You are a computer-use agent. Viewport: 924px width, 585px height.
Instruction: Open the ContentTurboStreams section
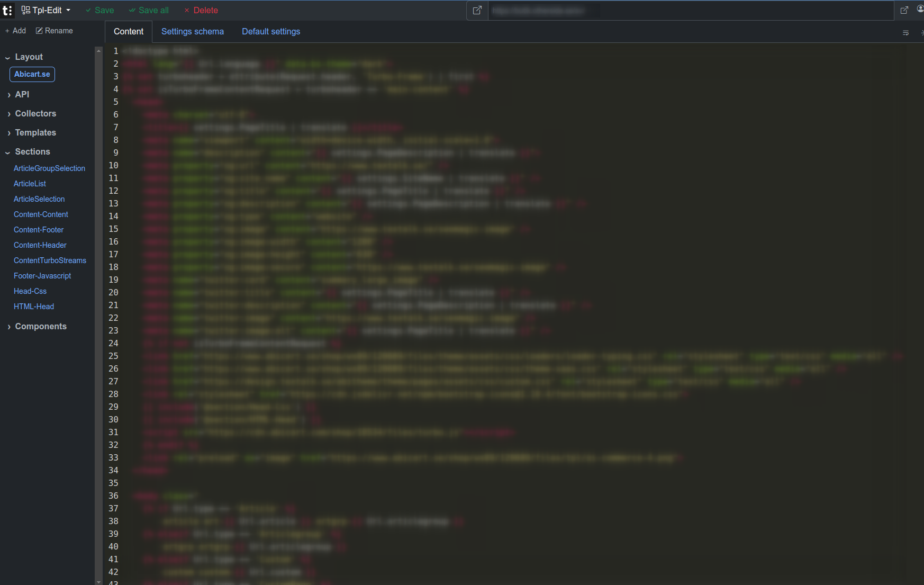(50, 260)
